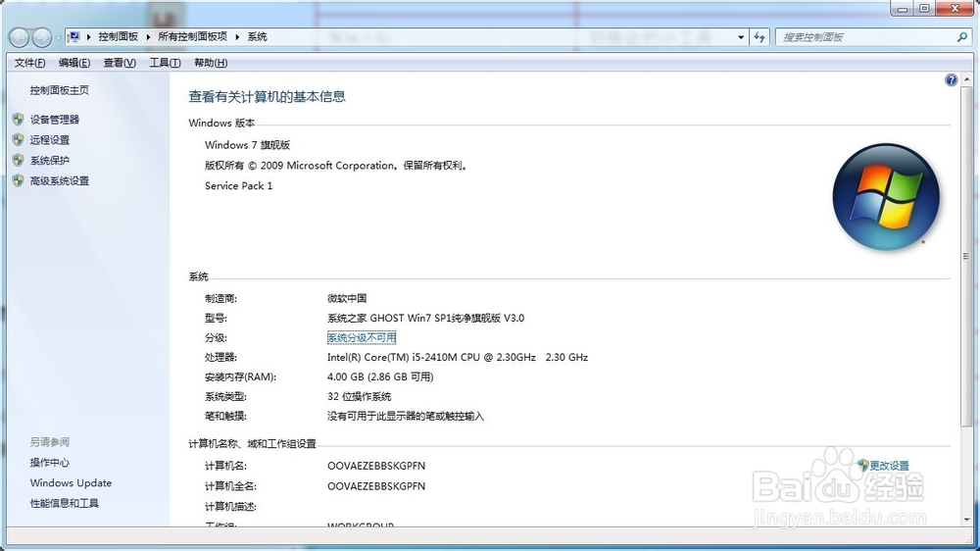Open 远程设置 link

(x=49, y=140)
